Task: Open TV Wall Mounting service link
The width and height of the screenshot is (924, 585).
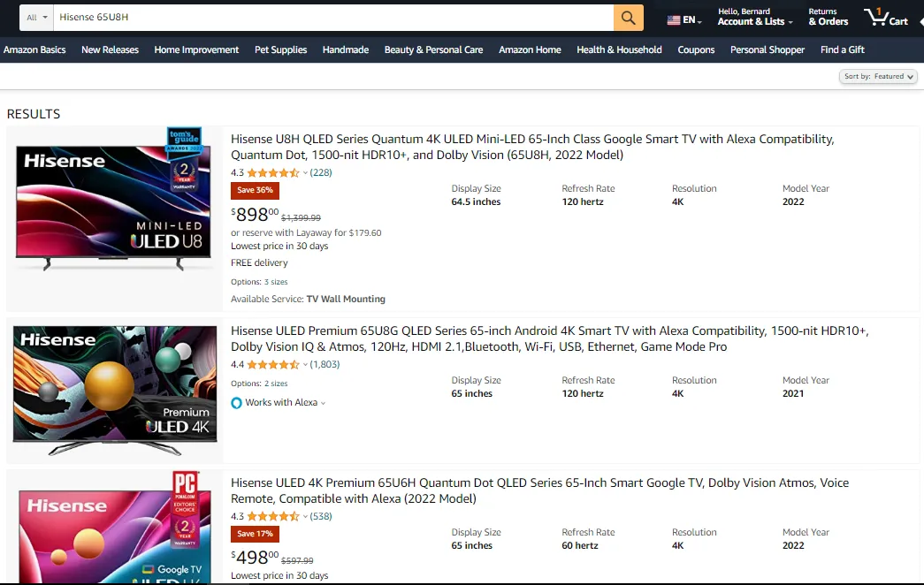Action: coord(346,300)
